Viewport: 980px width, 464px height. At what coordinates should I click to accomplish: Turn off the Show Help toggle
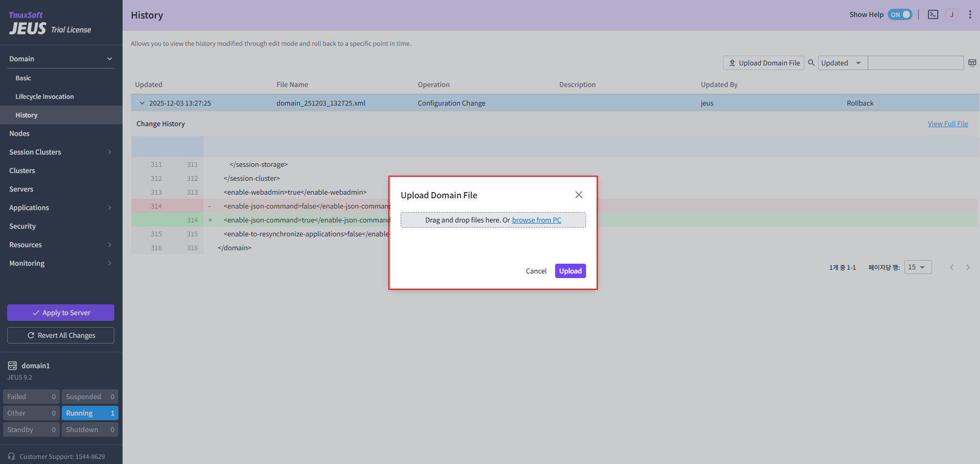click(900, 14)
